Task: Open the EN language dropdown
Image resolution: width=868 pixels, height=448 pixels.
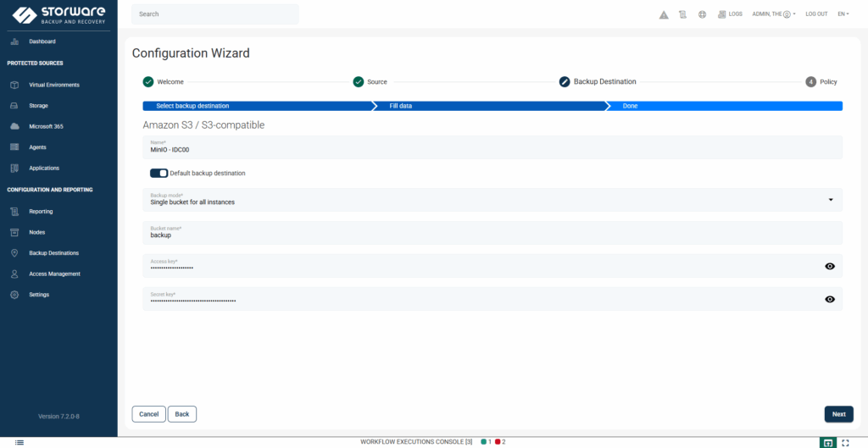Action: (843, 14)
